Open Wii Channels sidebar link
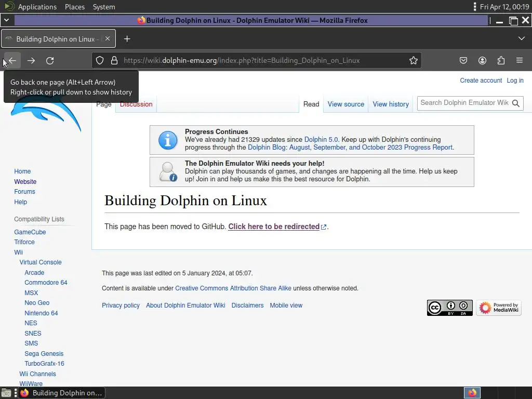Viewport: 532px width, 399px height. (x=37, y=374)
